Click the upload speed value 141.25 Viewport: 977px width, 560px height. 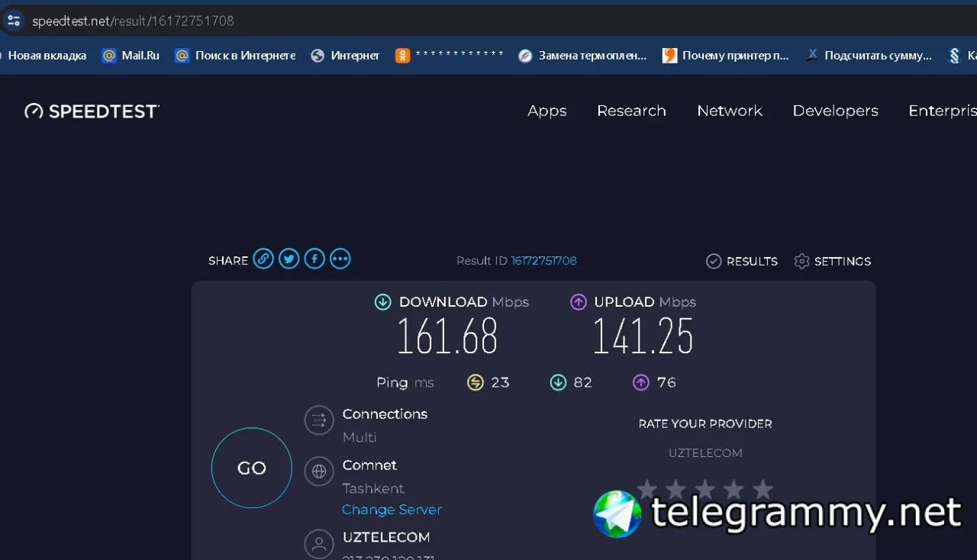(x=643, y=336)
